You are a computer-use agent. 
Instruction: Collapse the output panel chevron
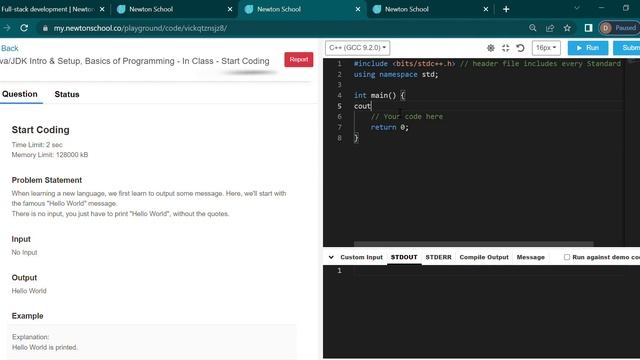click(331, 257)
